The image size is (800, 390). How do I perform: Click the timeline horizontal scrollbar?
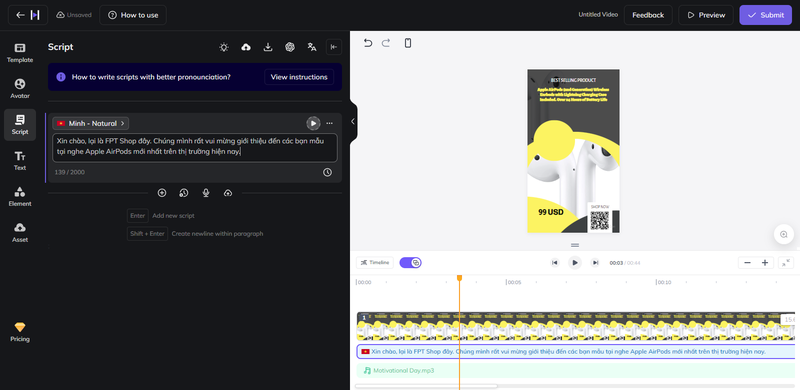point(426,386)
